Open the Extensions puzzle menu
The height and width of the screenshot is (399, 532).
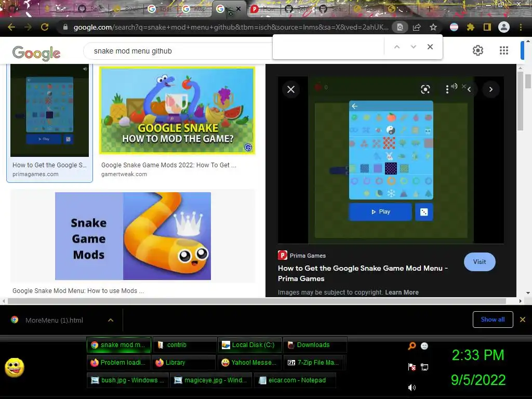click(x=471, y=27)
